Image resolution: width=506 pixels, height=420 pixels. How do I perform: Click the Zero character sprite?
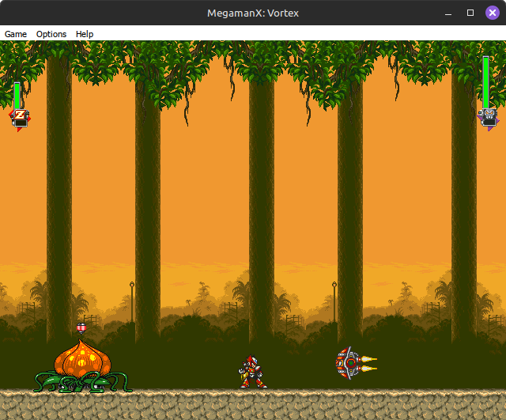253,371
